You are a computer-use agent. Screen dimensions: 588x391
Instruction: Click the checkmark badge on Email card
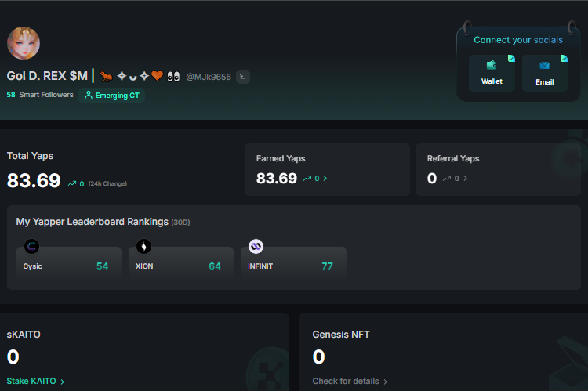coord(564,59)
